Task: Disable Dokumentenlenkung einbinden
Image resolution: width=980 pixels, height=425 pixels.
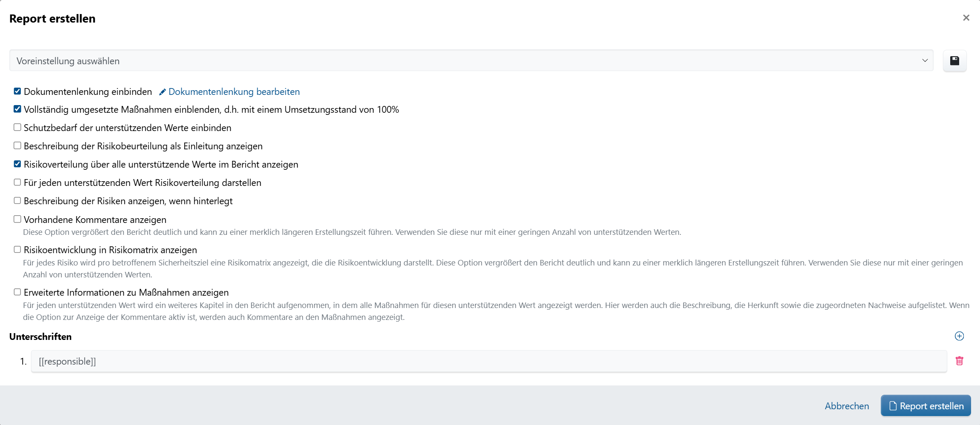Action: [17, 91]
